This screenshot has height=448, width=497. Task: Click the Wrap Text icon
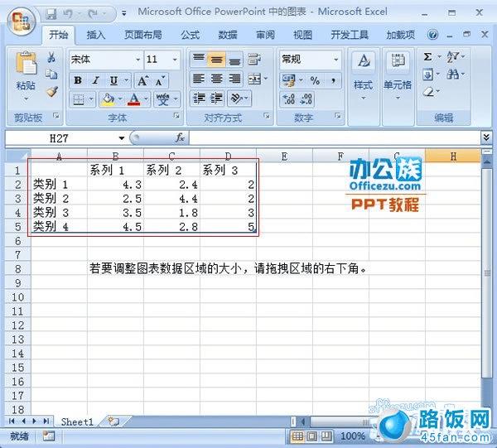click(254, 59)
